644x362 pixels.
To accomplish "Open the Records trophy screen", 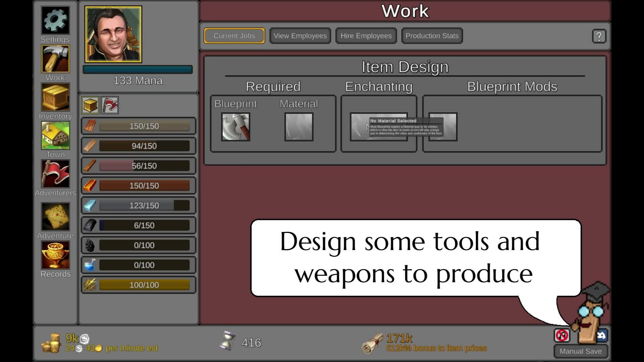I will [x=55, y=255].
